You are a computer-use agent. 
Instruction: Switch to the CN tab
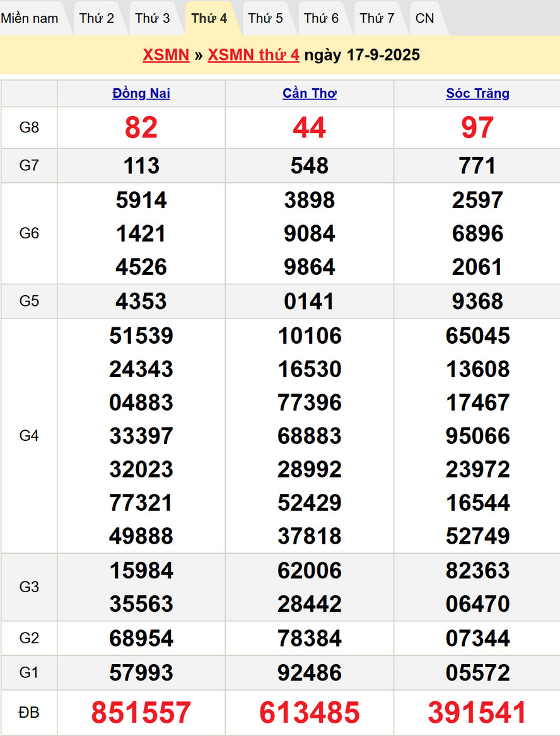tap(425, 18)
